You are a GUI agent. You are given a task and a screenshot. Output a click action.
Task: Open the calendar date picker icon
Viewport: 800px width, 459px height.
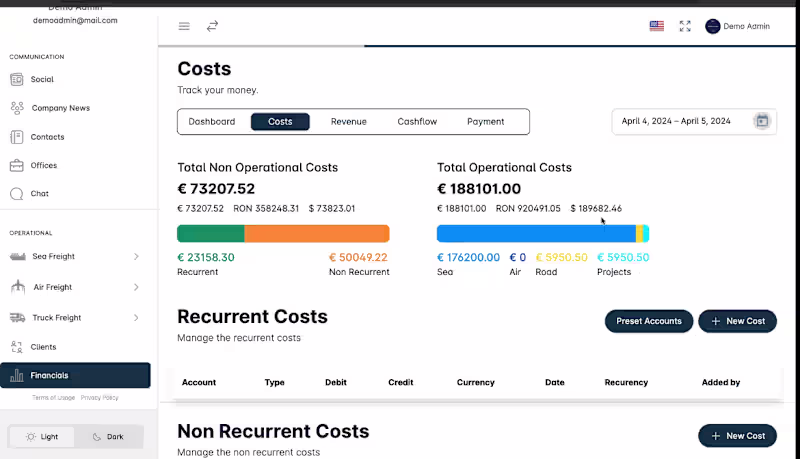point(762,121)
